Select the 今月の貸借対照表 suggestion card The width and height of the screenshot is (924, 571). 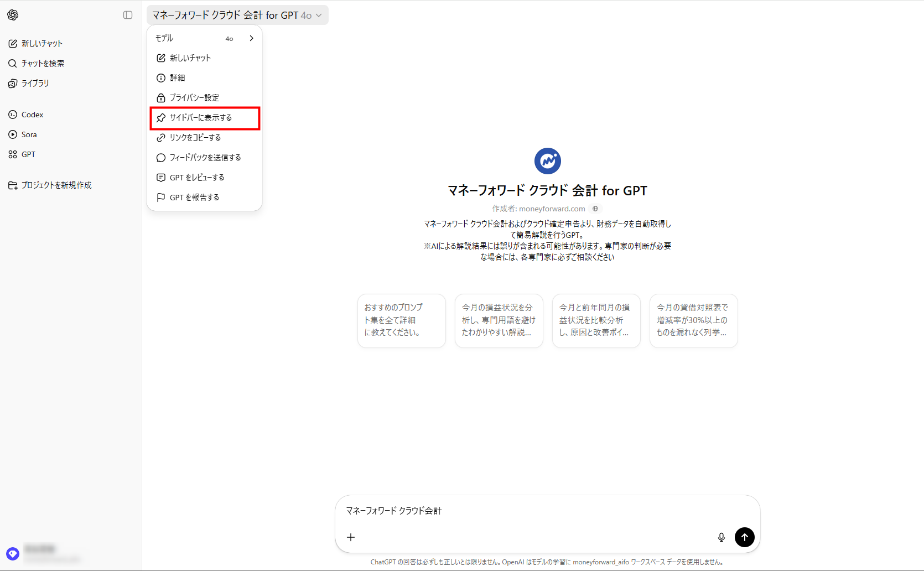coord(694,320)
